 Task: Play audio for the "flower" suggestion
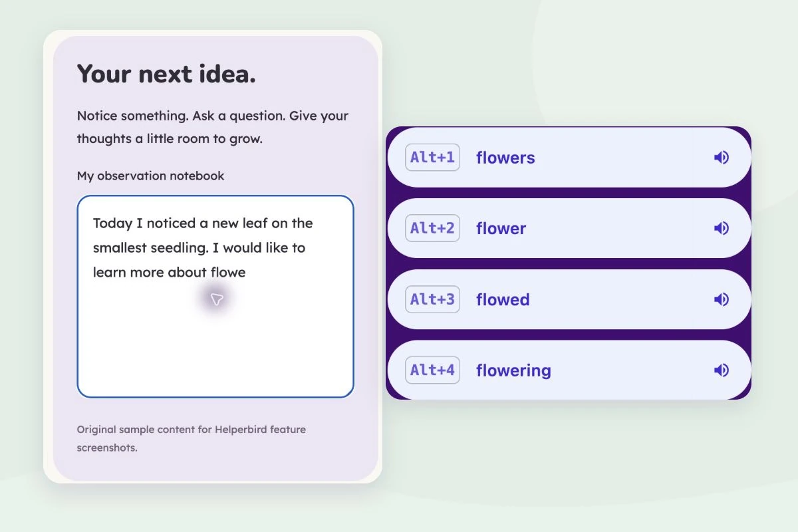pos(722,228)
